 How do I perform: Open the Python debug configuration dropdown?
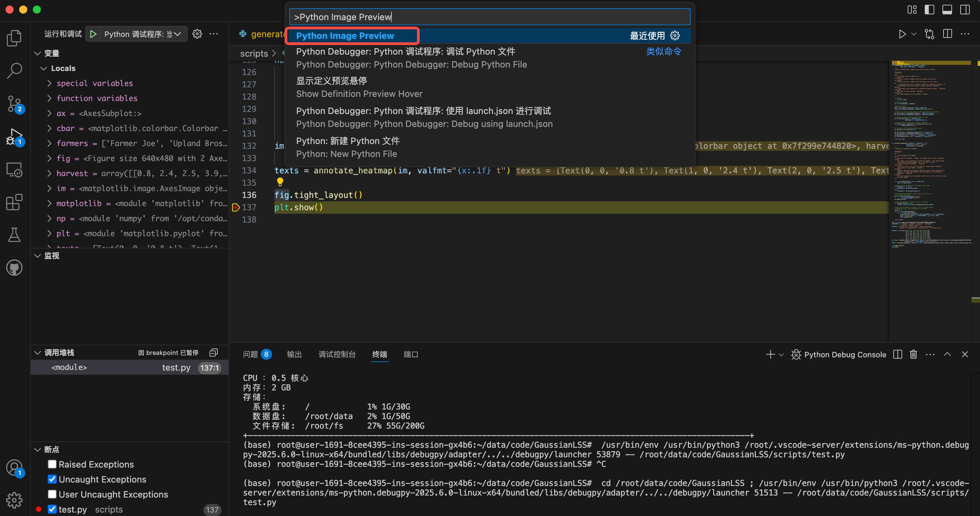(x=142, y=34)
